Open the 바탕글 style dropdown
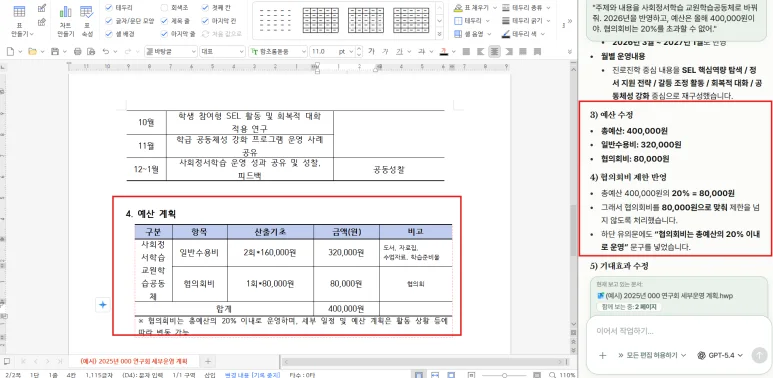The height and width of the screenshot is (378, 773). point(171,51)
